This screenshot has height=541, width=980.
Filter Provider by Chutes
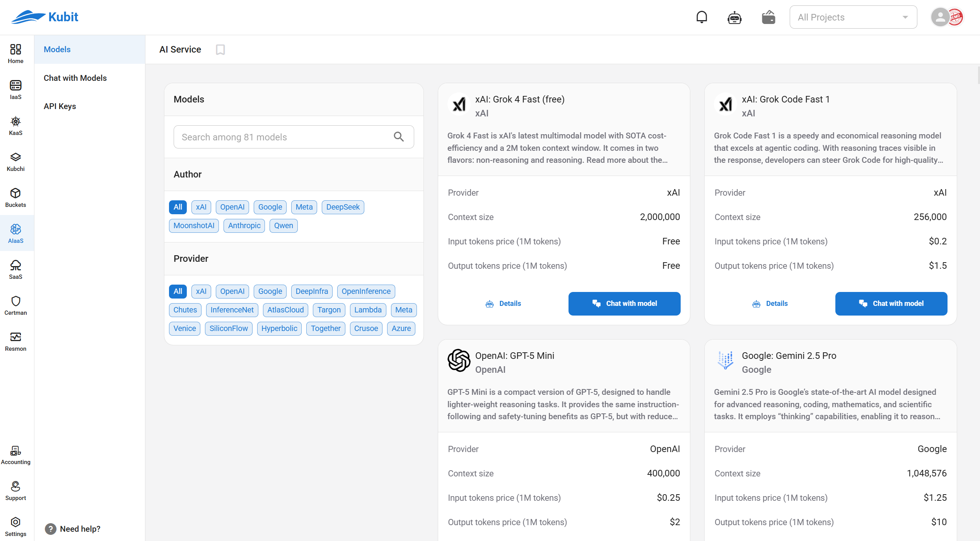[x=185, y=310]
